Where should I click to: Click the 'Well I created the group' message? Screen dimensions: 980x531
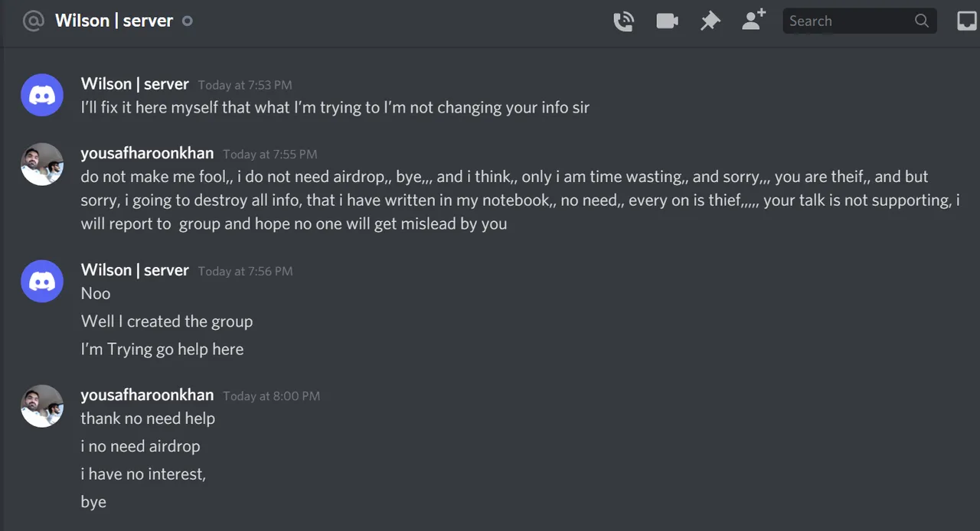click(167, 321)
